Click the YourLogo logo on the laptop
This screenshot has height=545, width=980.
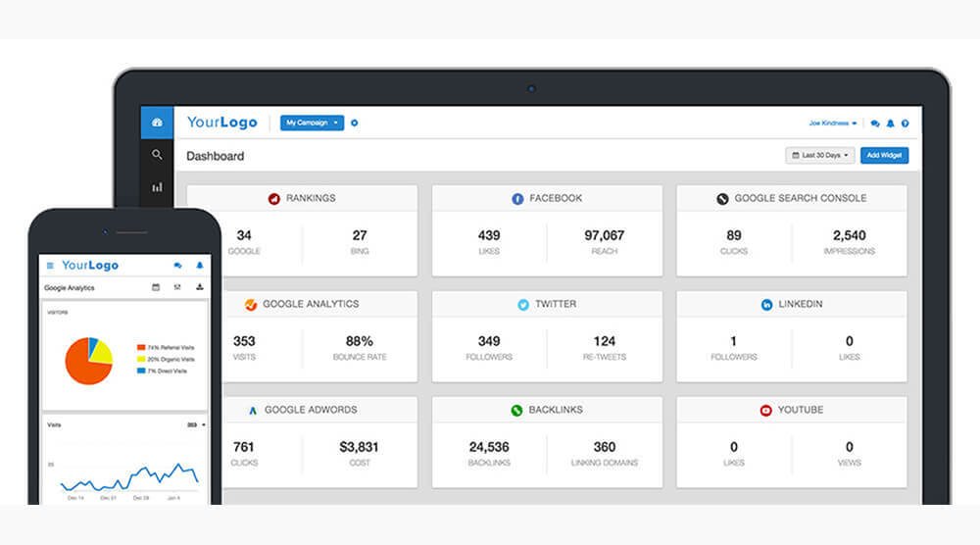(x=221, y=123)
